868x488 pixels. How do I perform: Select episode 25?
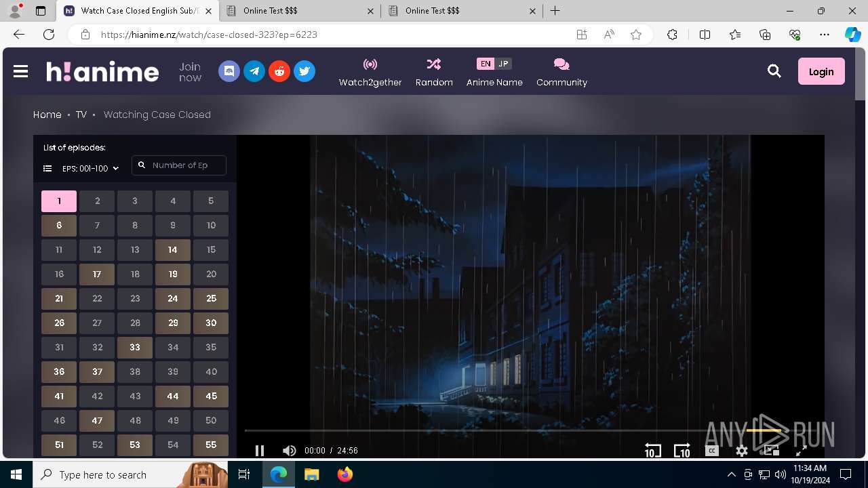point(211,299)
